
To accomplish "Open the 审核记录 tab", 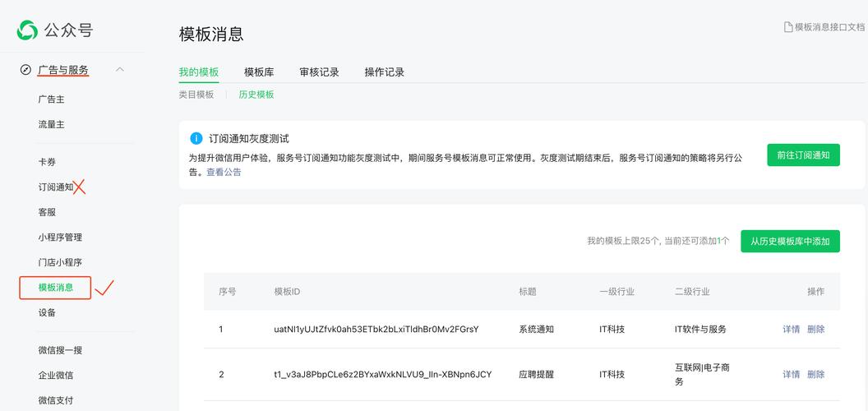I will (x=319, y=72).
